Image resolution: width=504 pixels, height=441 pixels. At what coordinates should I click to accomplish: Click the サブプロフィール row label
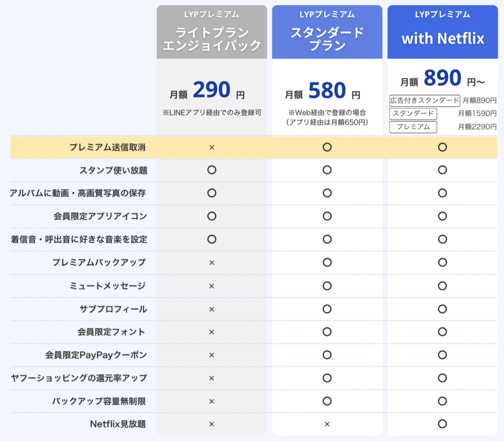click(x=114, y=309)
